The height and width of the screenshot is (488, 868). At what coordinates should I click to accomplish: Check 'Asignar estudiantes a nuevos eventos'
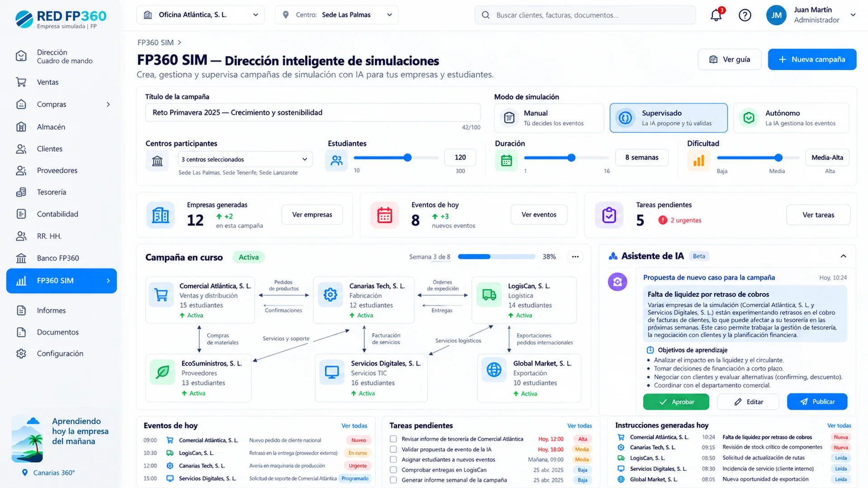tap(393, 460)
